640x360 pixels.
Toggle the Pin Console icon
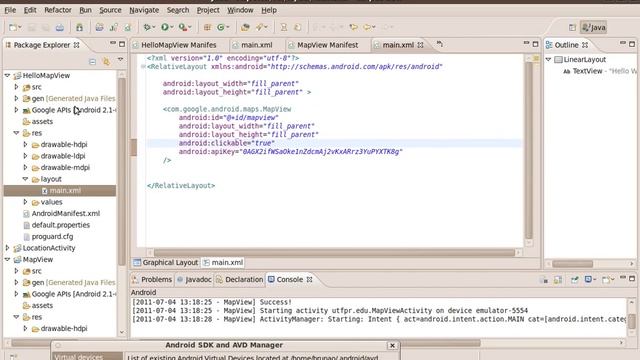pos(574,280)
